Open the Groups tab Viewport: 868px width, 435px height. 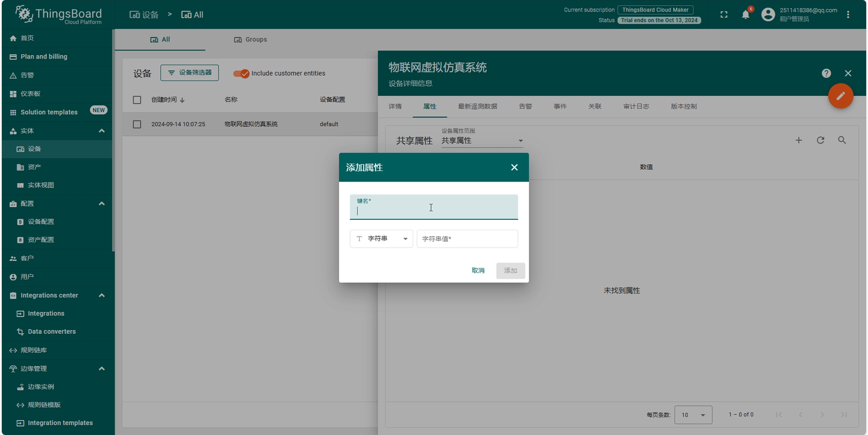coord(250,40)
